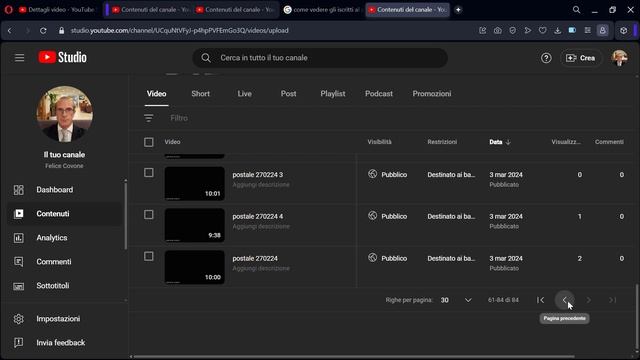Click the globe visibility icon for postale 270224 3
The height and width of the screenshot is (360, 640).
372,174
